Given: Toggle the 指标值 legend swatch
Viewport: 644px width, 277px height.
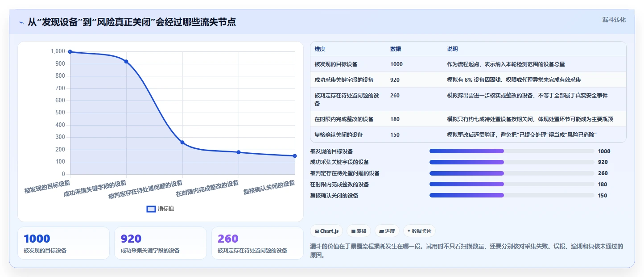Looking at the screenshot, I should [151, 209].
